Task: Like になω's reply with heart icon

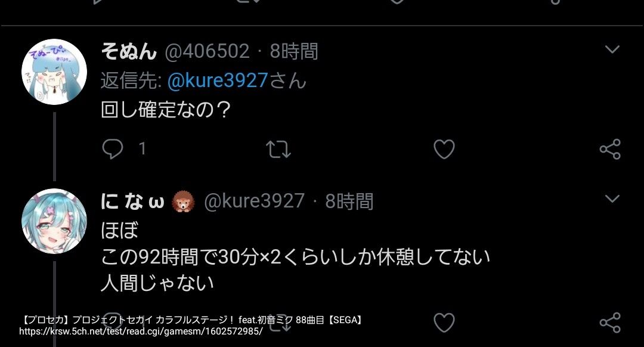Action: tap(444, 323)
